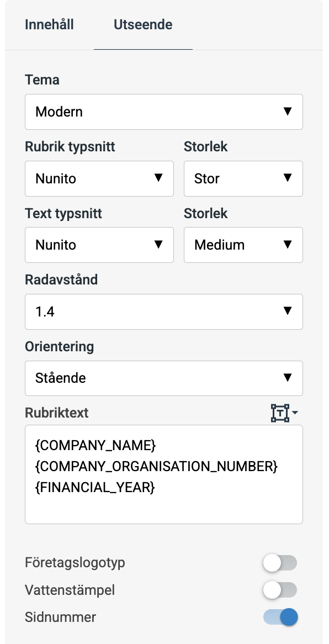329x644 pixels.
Task: Enable the Företagslogotyp toggle
Action: [280, 562]
